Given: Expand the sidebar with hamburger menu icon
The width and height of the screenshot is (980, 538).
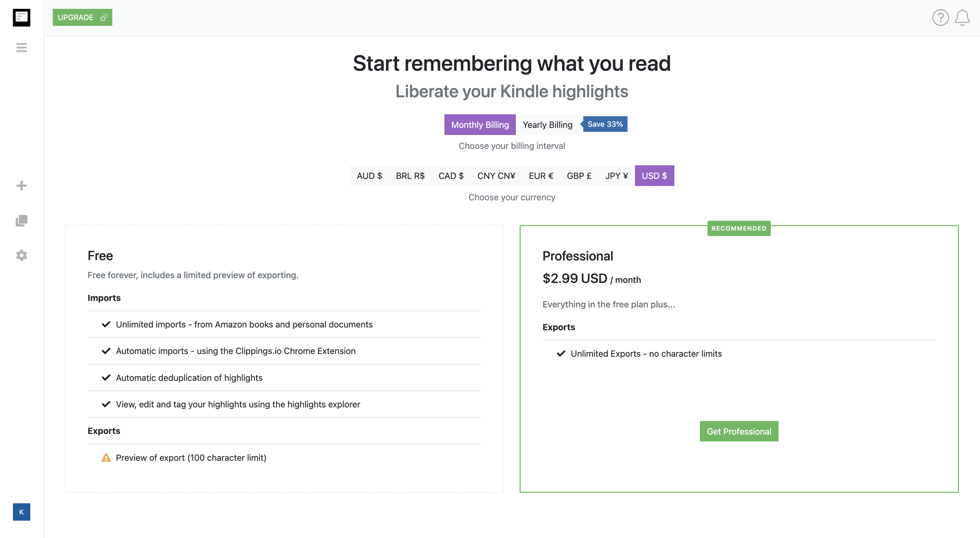Looking at the screenshot, I should pos(21,48).
